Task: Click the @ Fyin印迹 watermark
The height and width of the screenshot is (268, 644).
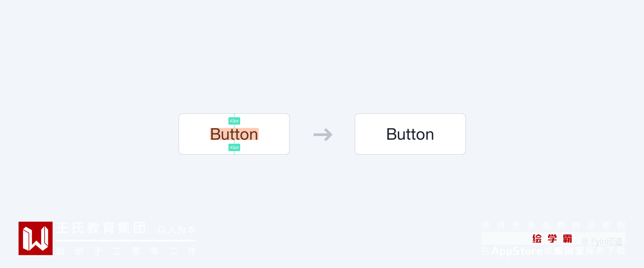Action: point(602,241)
